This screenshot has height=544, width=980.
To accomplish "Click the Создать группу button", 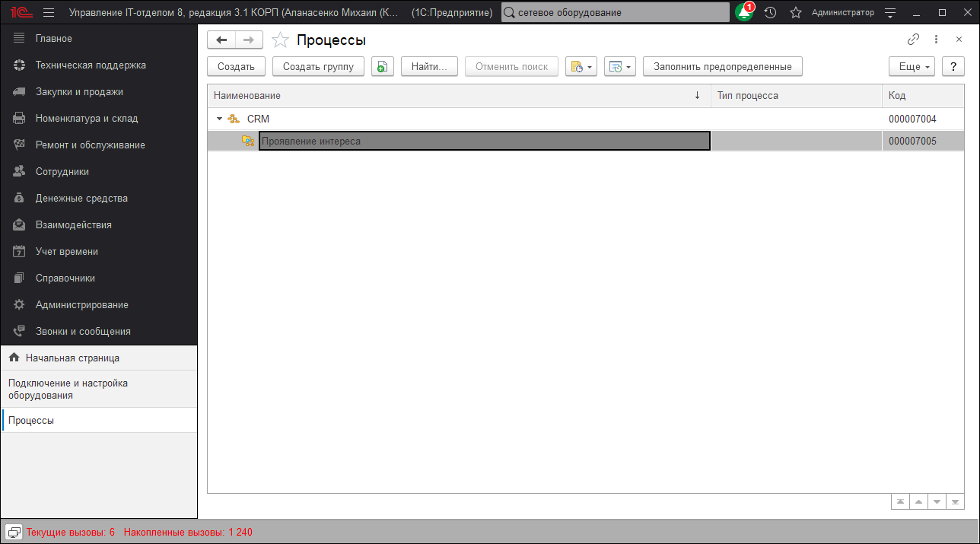I will [318, 67].
